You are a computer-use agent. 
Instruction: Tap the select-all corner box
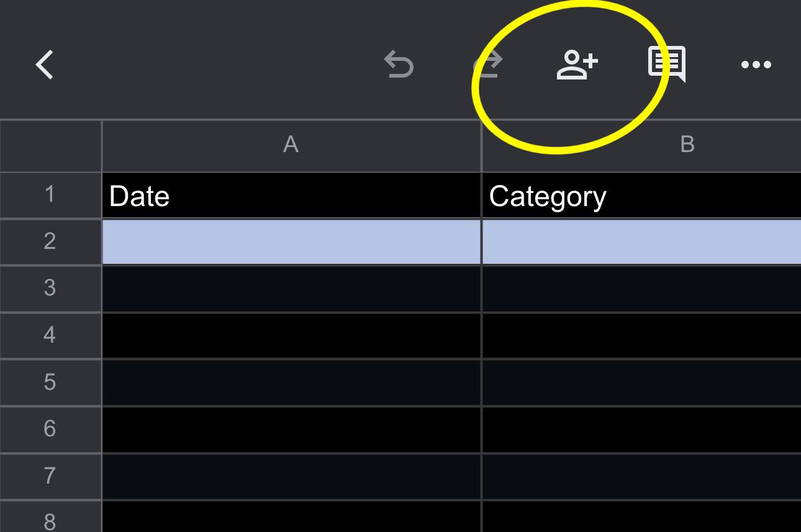(50, 145)
